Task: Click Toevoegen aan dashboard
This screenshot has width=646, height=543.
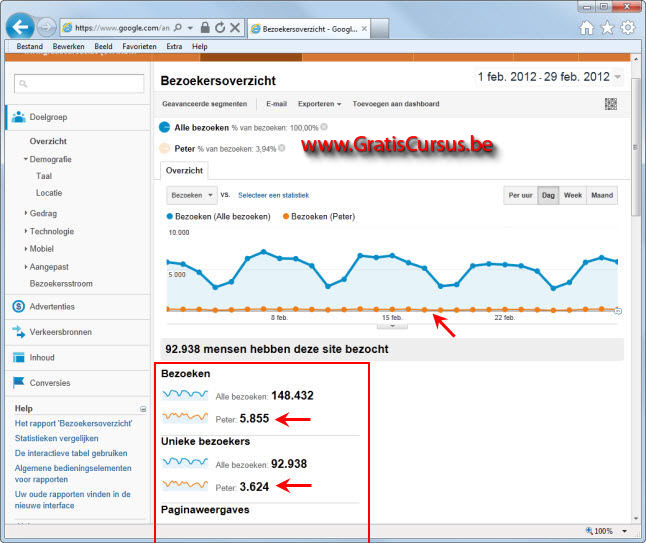Action: pyautogui.click(x=396, y=104)
